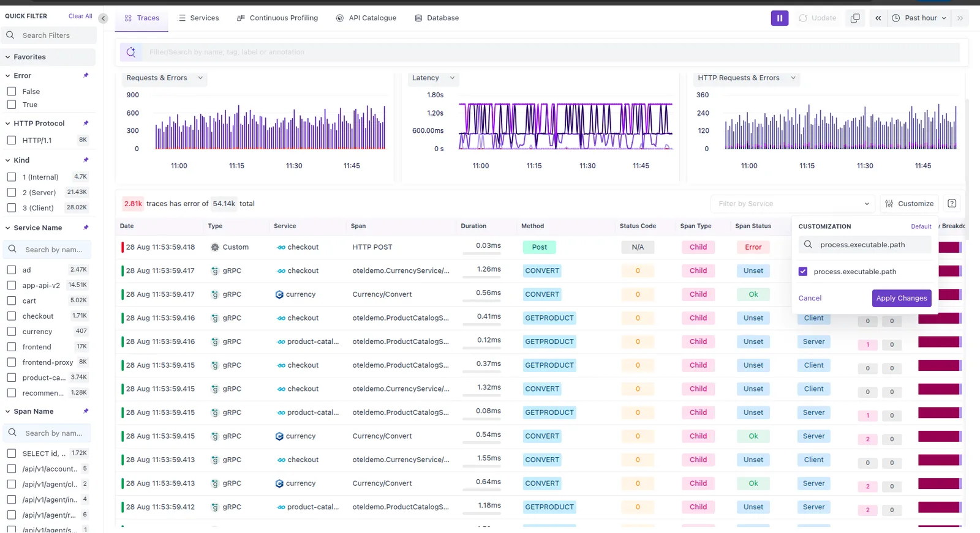This screenshot has width=980, height=533.
Task: Click the customization search input field
Action: (865, 245)
